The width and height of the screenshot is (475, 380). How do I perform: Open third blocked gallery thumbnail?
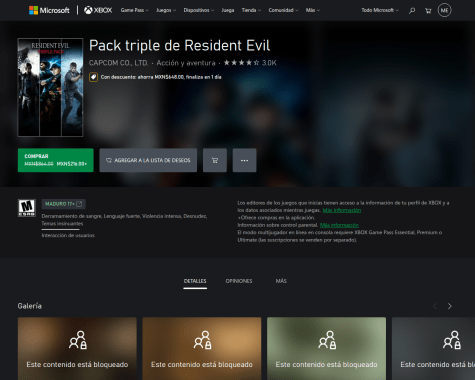tap(326, 348)
